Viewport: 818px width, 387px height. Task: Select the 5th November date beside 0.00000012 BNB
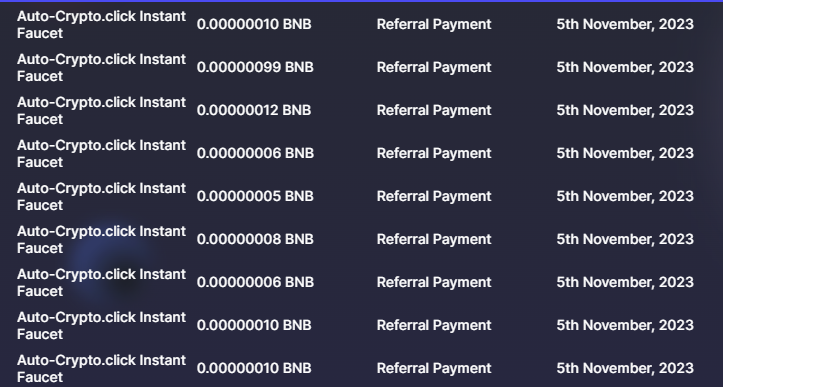[x=625, y=111]
